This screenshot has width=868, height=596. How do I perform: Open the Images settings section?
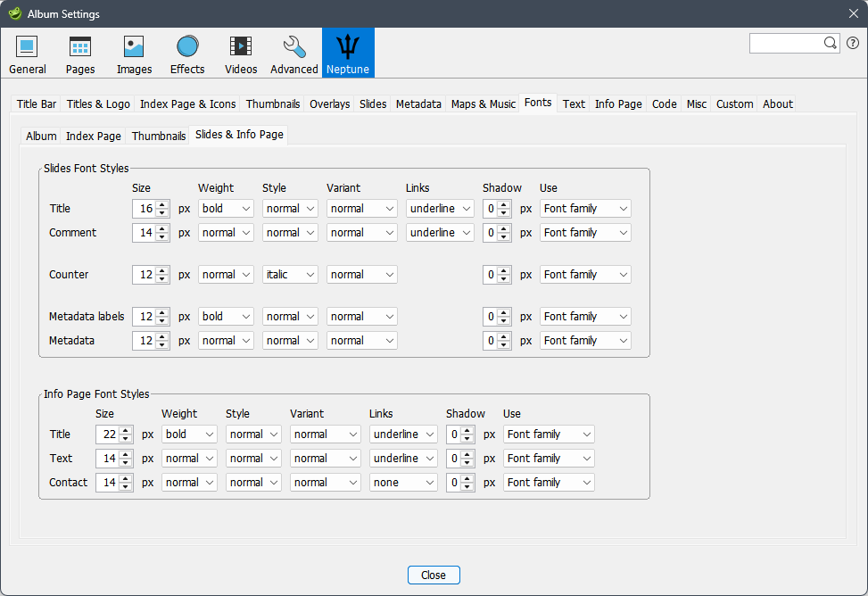(134, 54)
